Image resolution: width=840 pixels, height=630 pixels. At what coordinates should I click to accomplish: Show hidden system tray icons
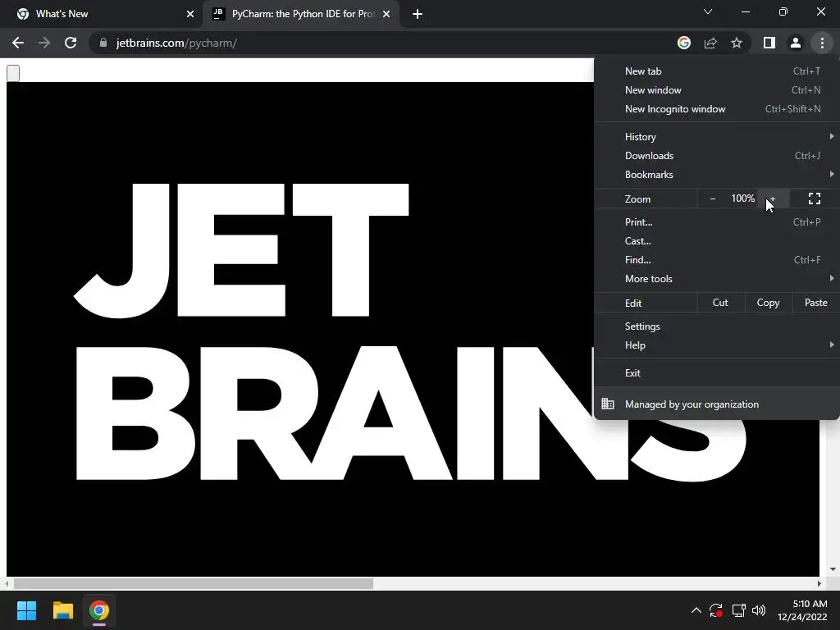tap(696, 610)
